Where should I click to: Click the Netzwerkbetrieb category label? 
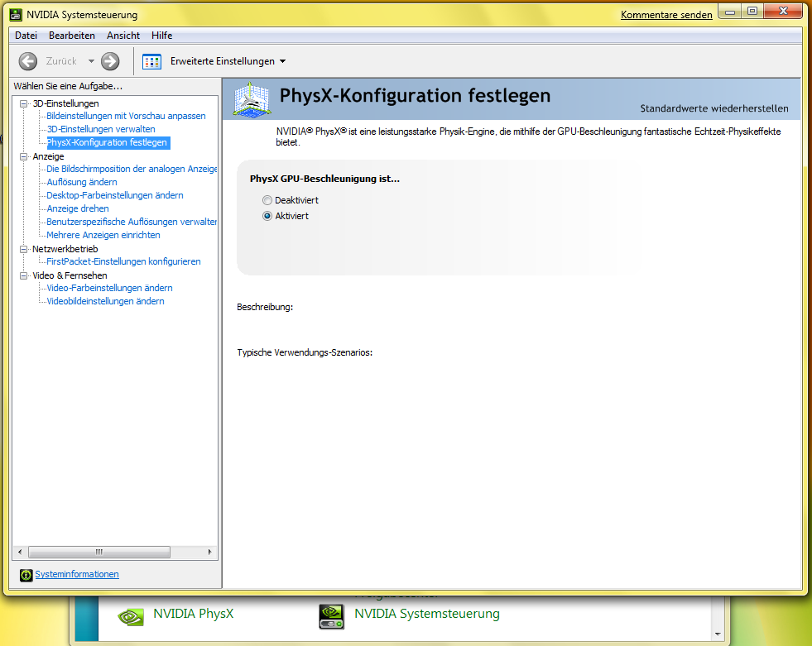click(65, 249)
